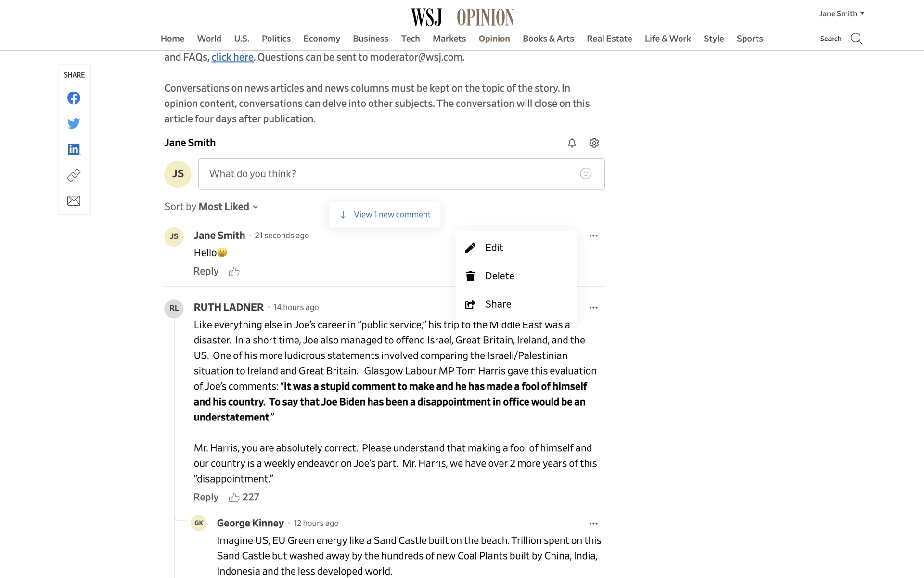Open Business section

(x=370, y=39)
